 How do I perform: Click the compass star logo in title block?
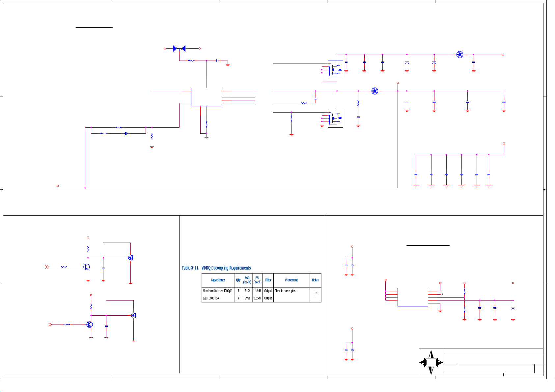(431, 362)
